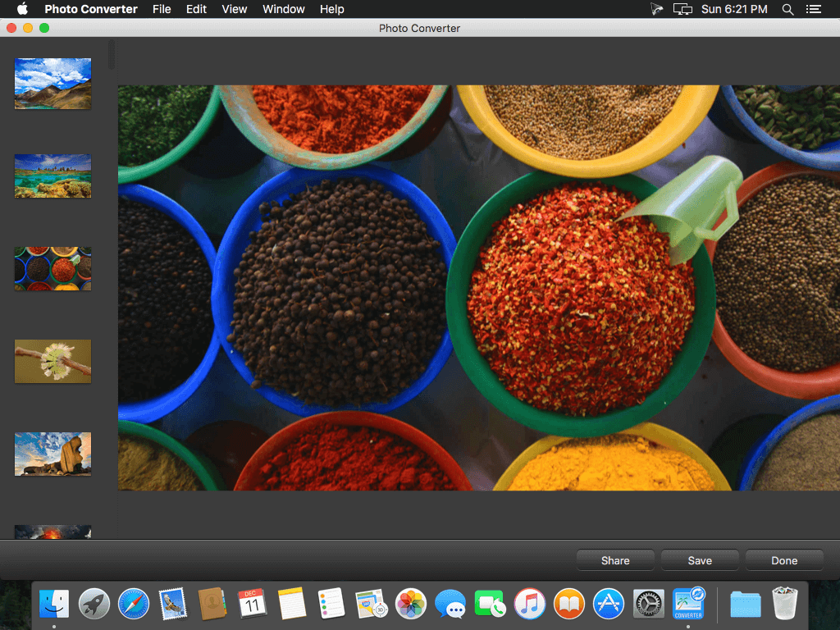Open Calendar icon showing DEC 11
The height and width of the screenshot is (630, 840).
point(252,604)
